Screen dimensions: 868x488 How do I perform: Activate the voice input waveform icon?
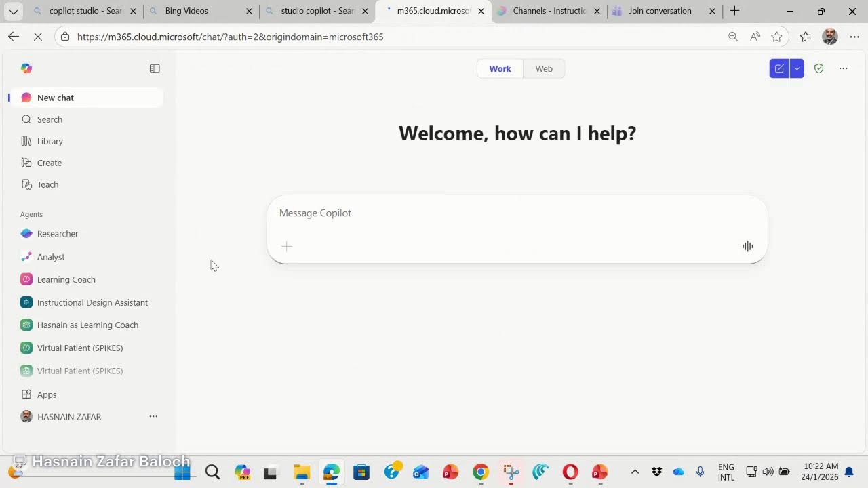pos(747,246)
